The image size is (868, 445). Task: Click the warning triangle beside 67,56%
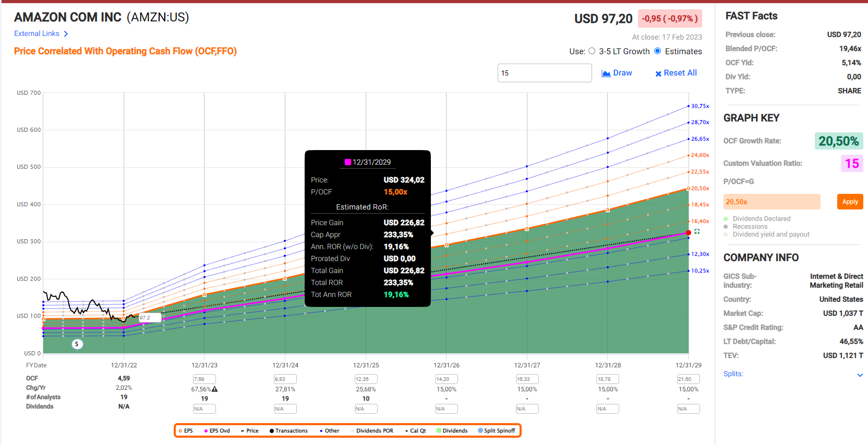(x=215, y=389)
